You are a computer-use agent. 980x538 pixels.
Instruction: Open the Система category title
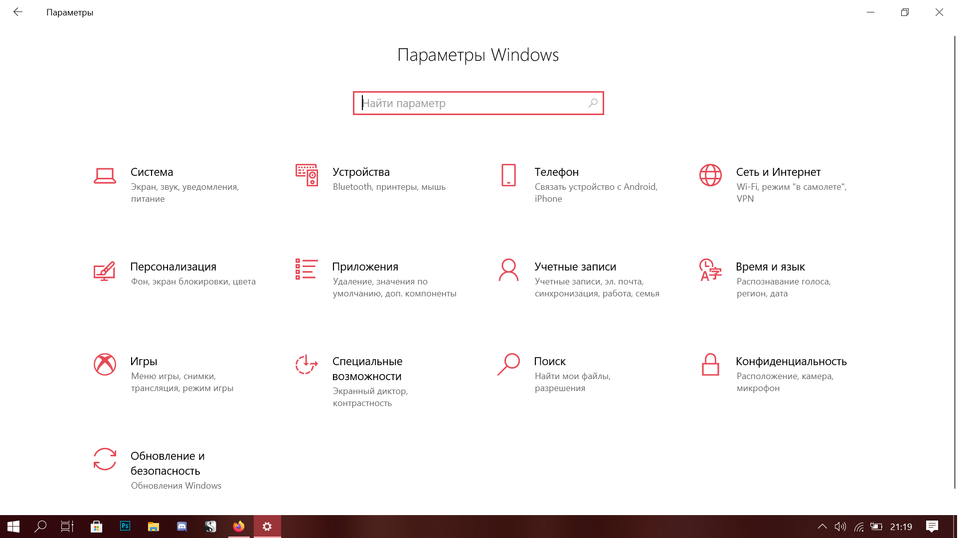(152, 172)
